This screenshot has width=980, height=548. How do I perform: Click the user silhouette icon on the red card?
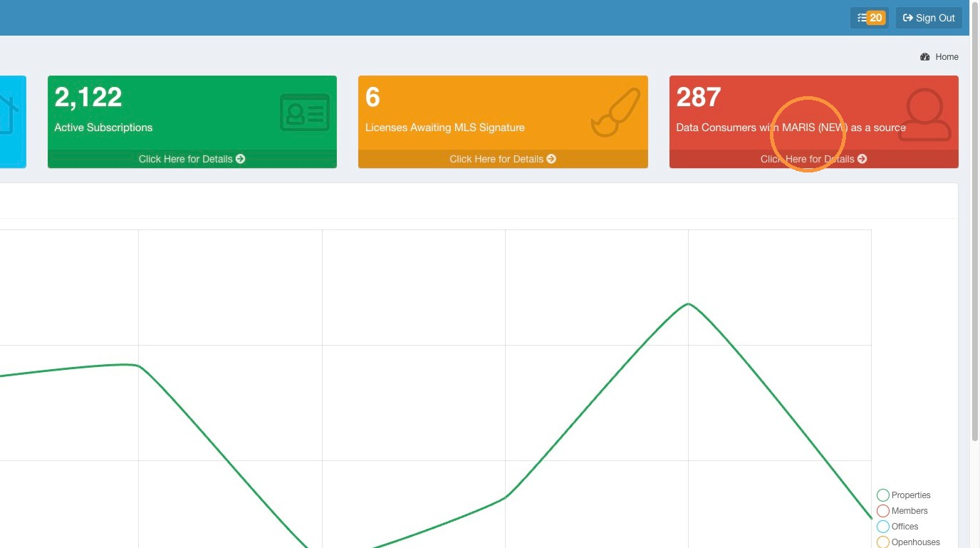[x=924, y=114]
